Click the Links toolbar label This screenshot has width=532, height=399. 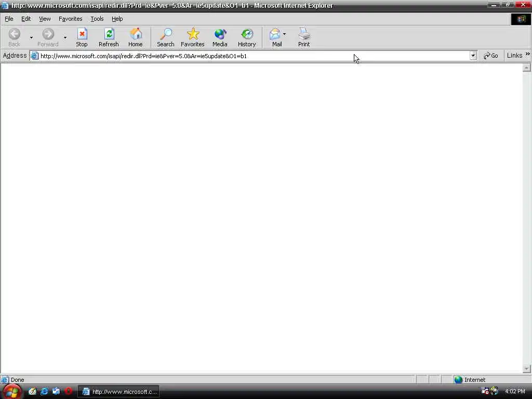[x=515, y=56]
